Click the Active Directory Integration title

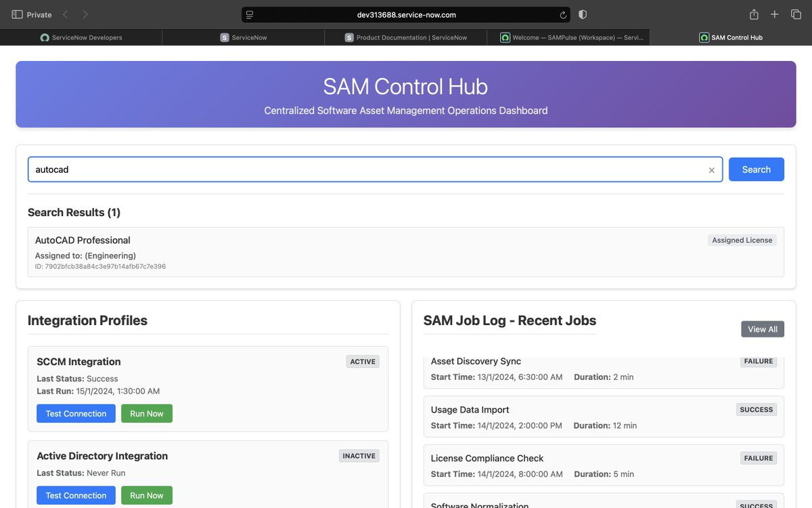coord(102,456)
